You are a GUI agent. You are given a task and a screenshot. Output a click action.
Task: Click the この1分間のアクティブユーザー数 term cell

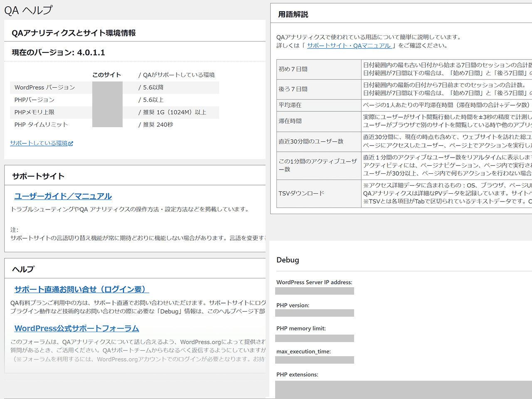(x=319, y=165)
